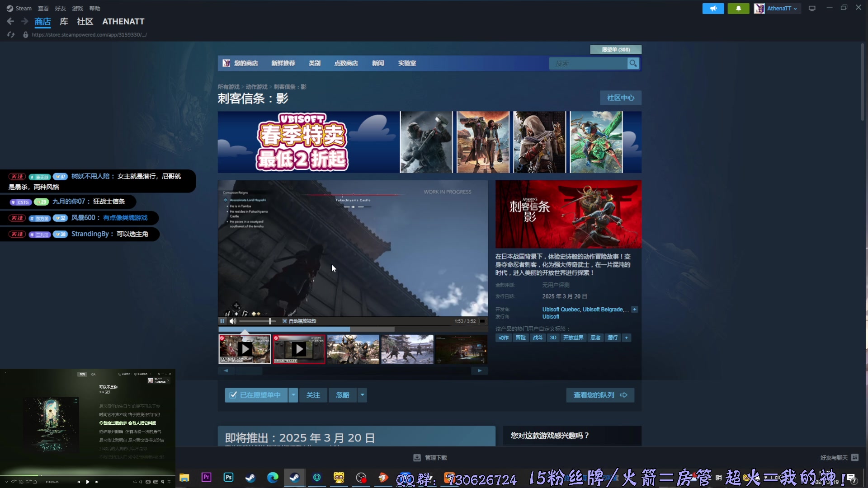
Task: Open the download manager icon
Action: click(417, 458)
